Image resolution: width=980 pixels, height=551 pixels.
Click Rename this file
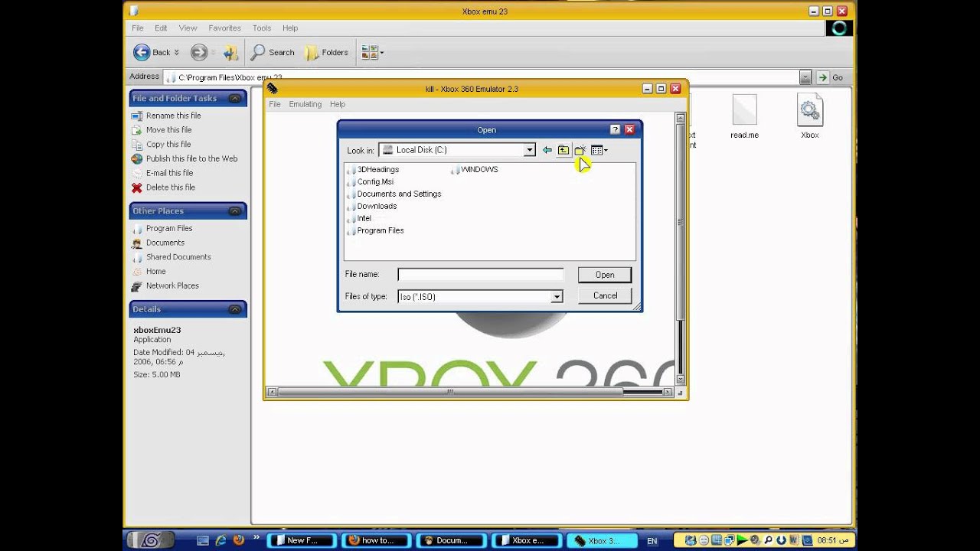173,116
